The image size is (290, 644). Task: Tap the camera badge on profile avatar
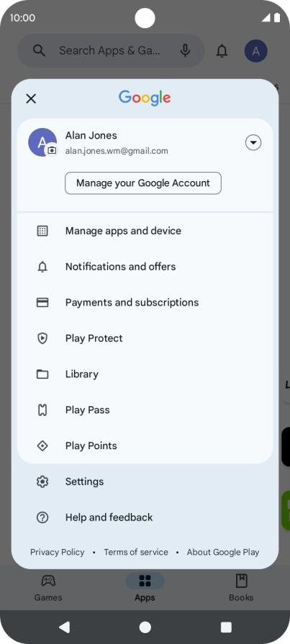pyautogui.click(x=52, y=150)
